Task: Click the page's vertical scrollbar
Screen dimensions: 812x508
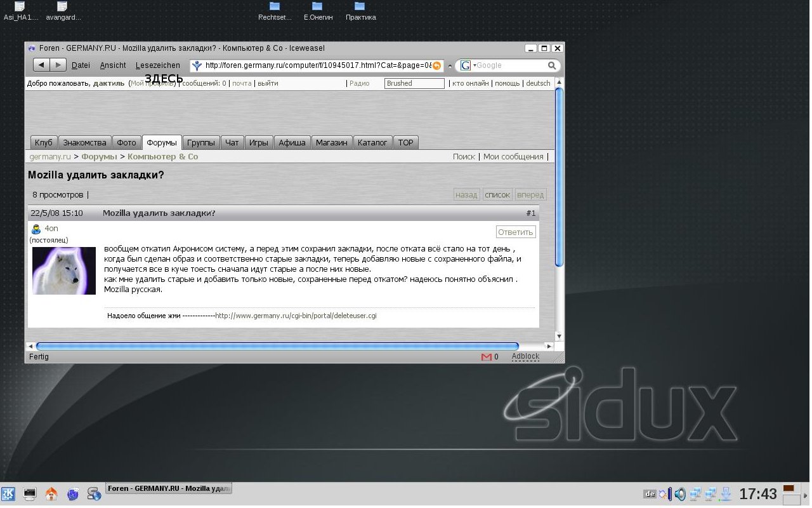Action: click(559, 177)
